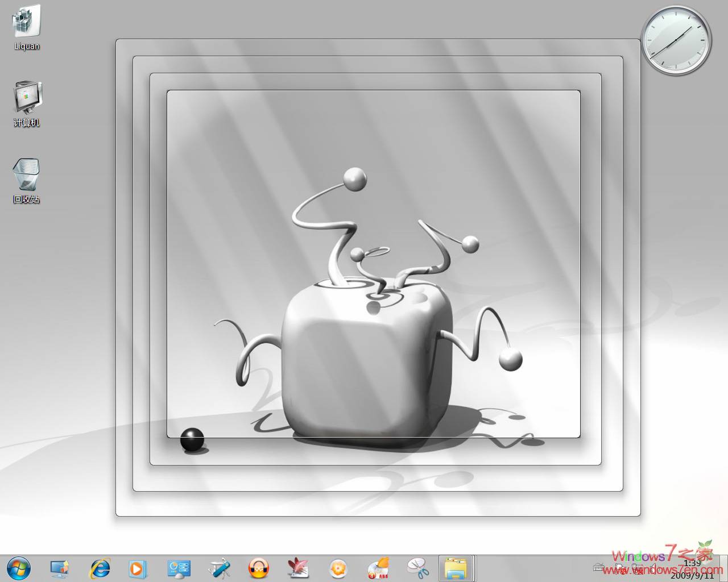728x582 pixels.
Task: Launch Internet Explorer from the taskbar
Action: click(x=101, y=568)
